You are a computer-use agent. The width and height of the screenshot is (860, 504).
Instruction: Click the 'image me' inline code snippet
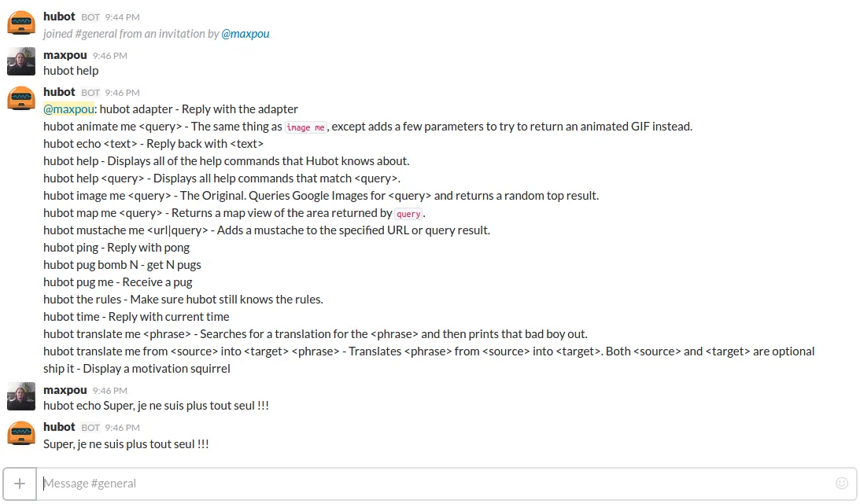coord(305,127)
